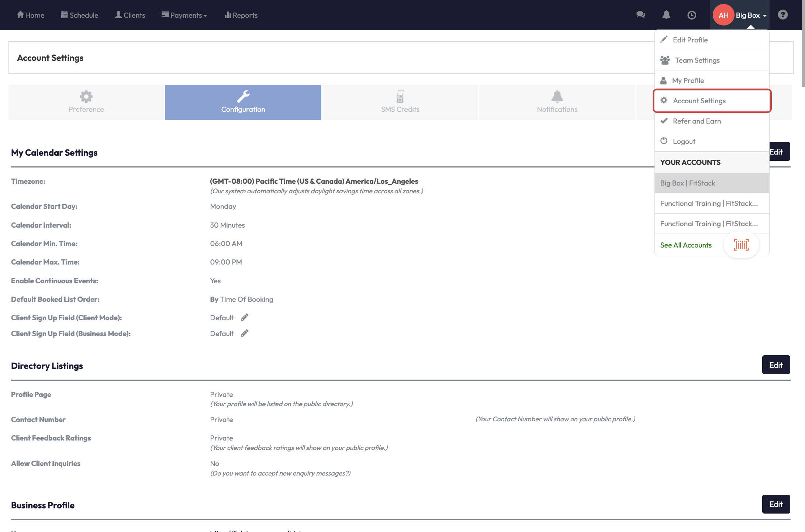The image size is (805, 532).
Task: Open the help question mark icon
Action: point(782,15)
